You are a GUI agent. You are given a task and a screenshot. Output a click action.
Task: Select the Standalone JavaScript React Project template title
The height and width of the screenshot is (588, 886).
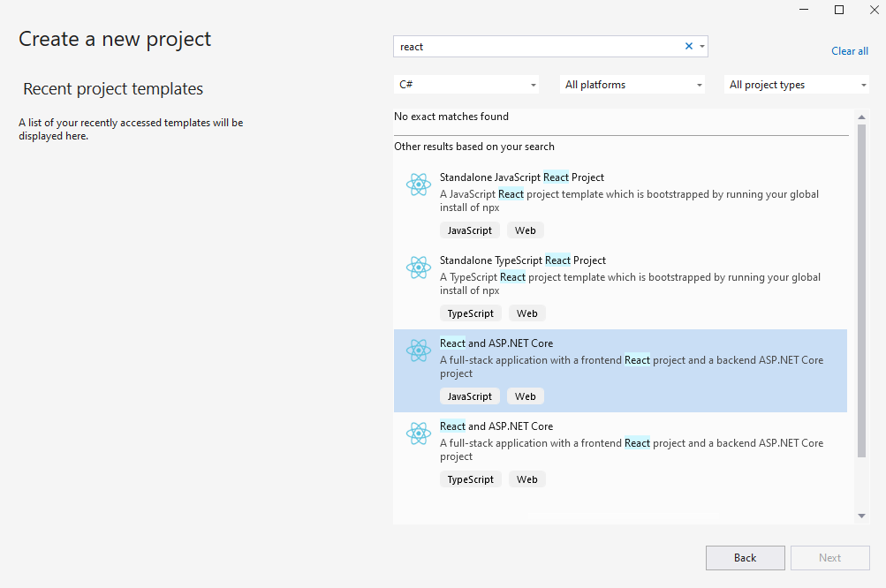[x=521, y=177]
